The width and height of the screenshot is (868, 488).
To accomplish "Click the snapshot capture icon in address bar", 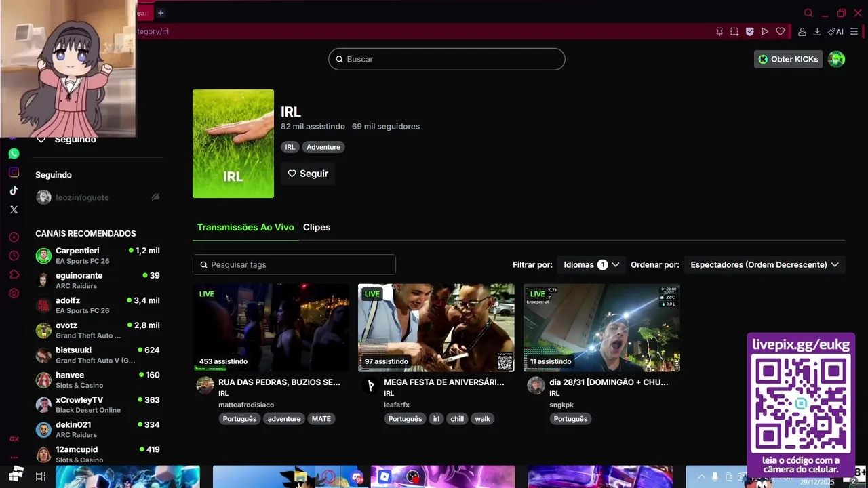I will click(x=734, y=31).
